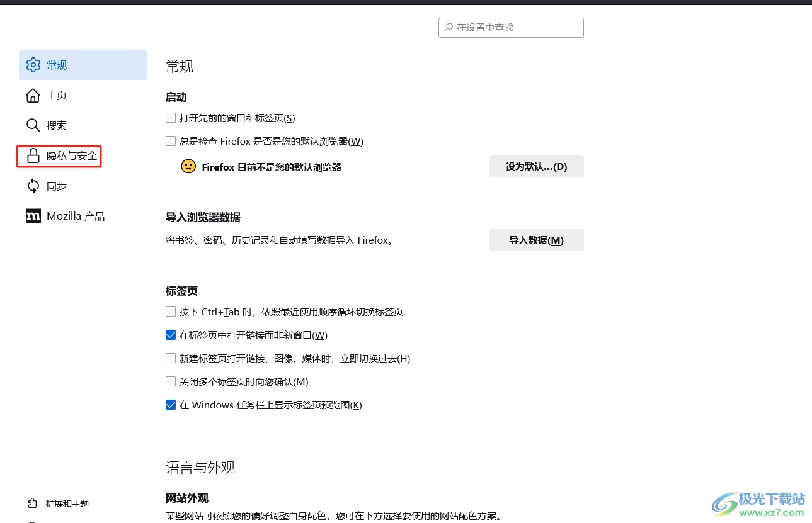Open the 常规 settings category
The image size is (812, 523).
(83, 65)
